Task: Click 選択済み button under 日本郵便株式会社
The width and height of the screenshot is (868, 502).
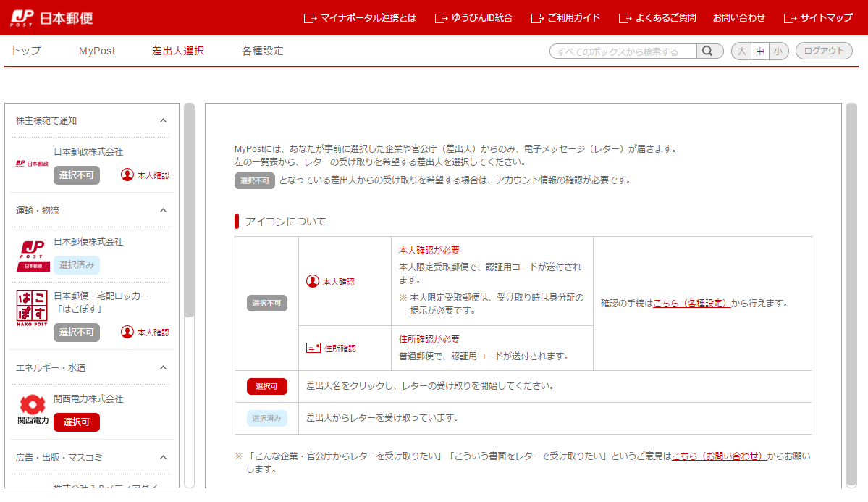Action: click(x=77, y=265)
